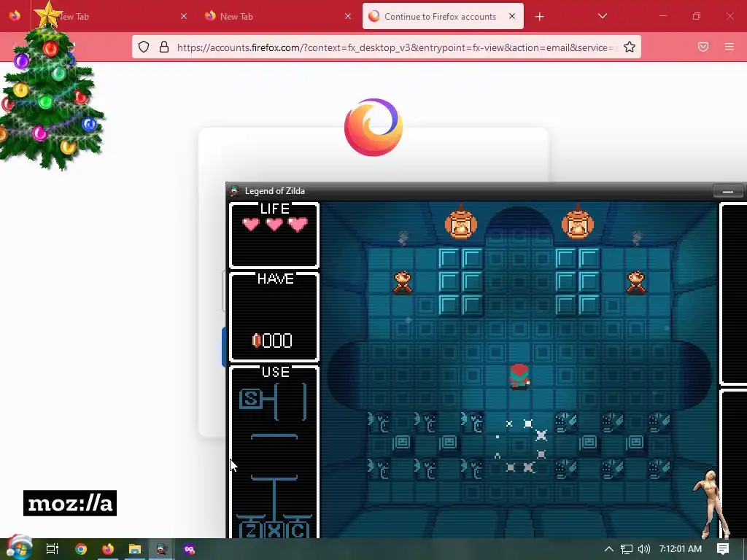
Task: Click the rupee counter 000
Action: point(272,341)
